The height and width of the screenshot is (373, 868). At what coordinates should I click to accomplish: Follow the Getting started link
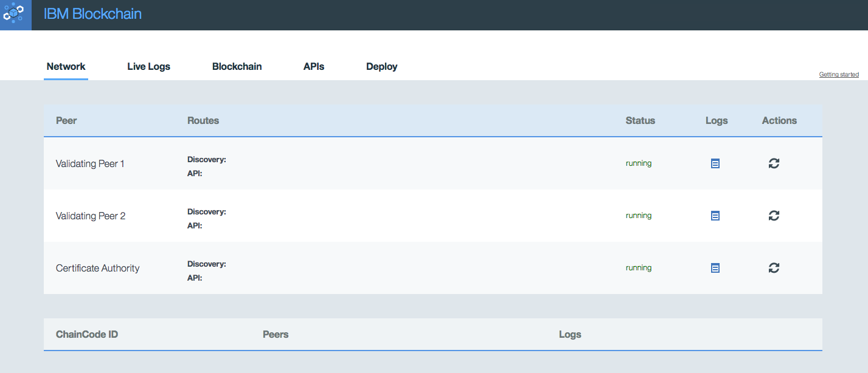[x=839, y=75]
